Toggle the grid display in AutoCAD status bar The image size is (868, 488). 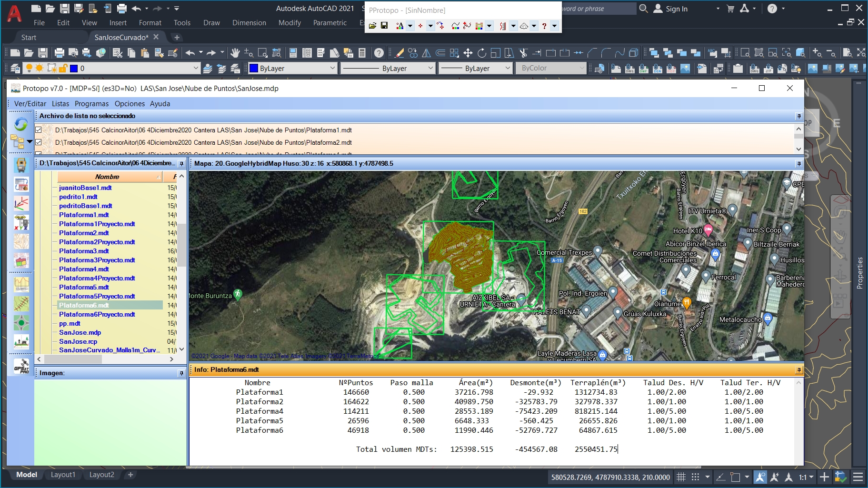681,477
